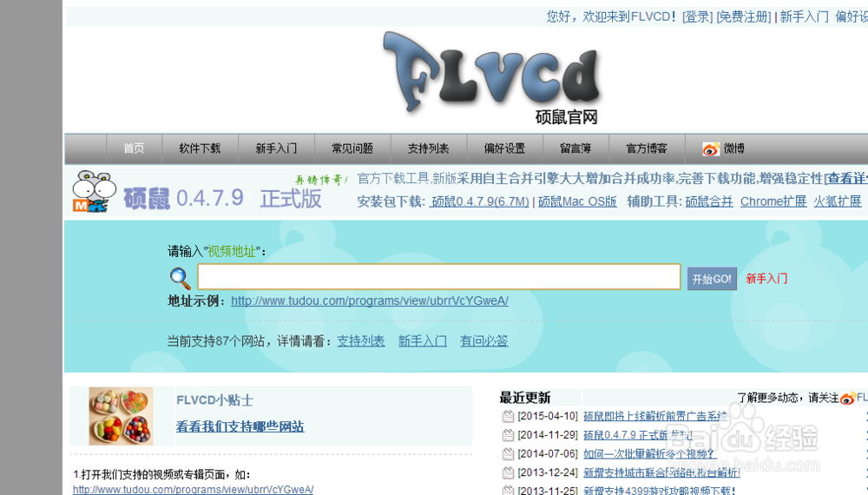The width and height of the screenshot is (868, 495).
Task: Open the 软件下载 navigation tab
Action: click(x=200, y=148)
